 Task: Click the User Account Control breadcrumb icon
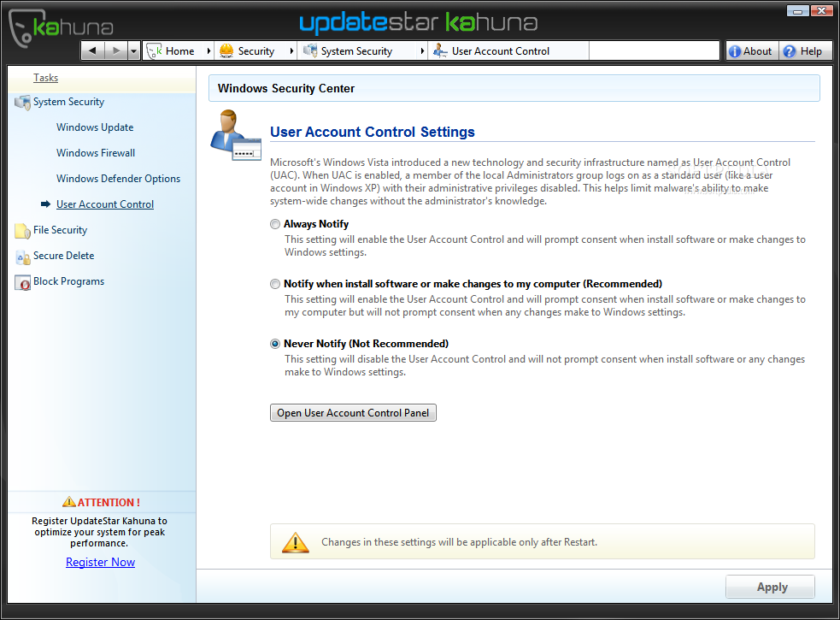pyautogui.click(x=440, y=51)
